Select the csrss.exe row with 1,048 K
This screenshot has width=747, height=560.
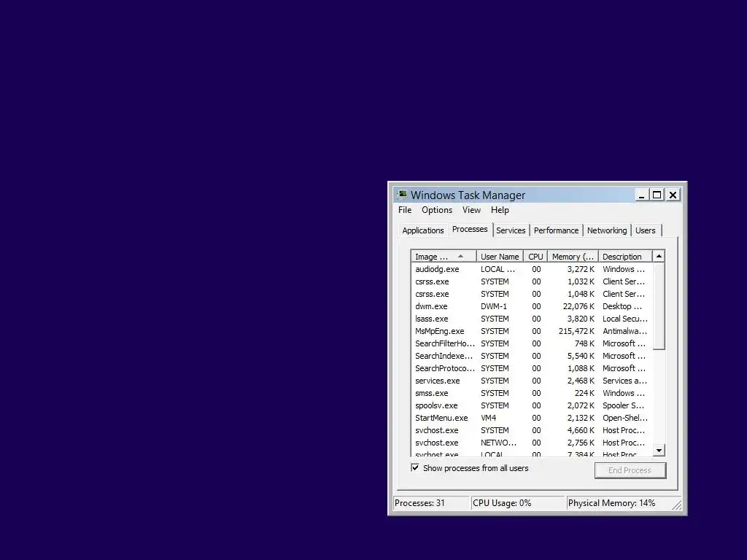pyautogui.click(x=532, y=294)
